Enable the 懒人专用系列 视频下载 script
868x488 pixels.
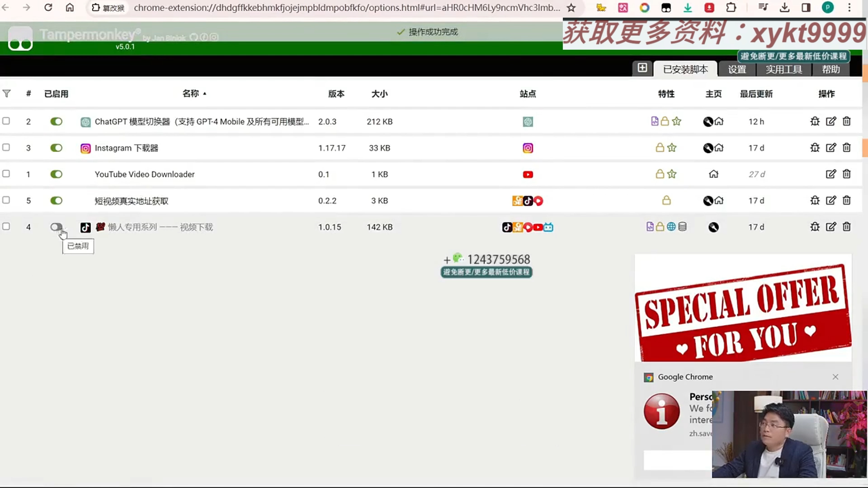[56, 227]
